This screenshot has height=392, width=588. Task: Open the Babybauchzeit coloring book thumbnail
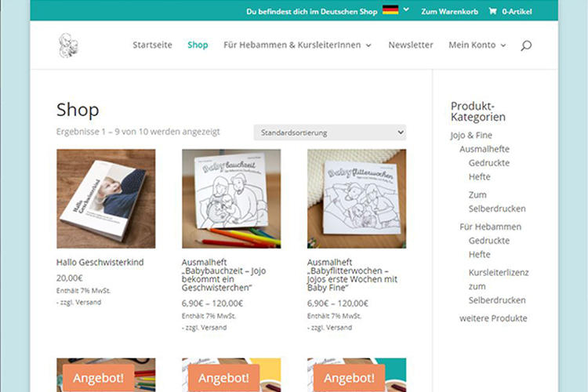(x=231, y=199)
